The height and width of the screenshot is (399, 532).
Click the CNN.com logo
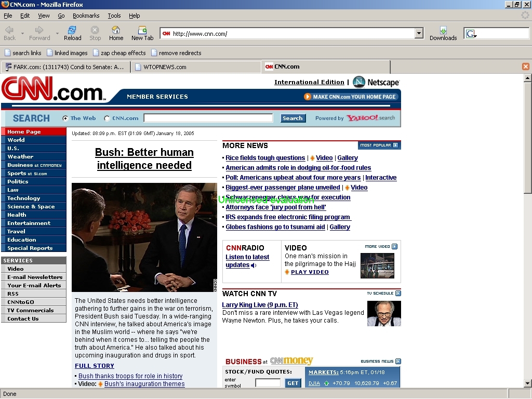[53, 88]
